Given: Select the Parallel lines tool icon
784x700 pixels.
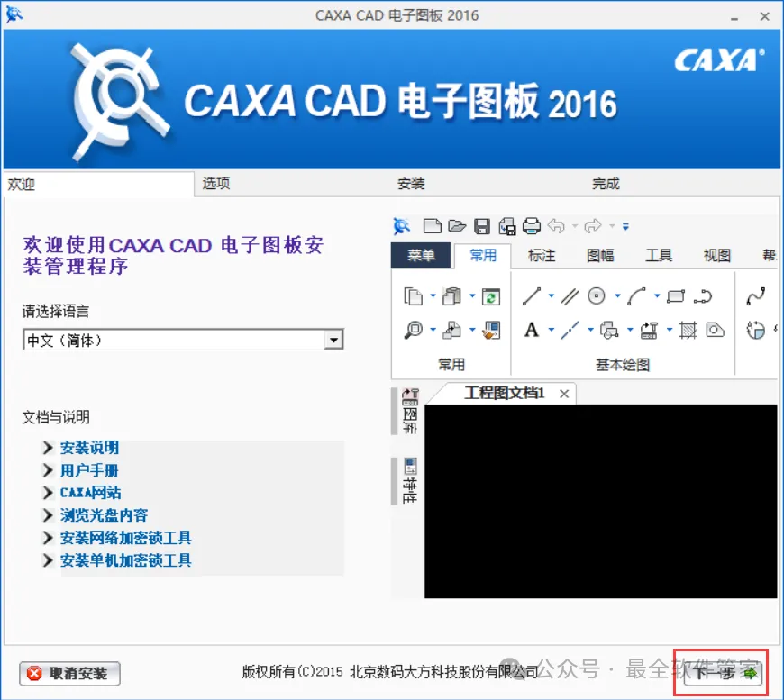Looking at the screenshot, I should 570,296.
